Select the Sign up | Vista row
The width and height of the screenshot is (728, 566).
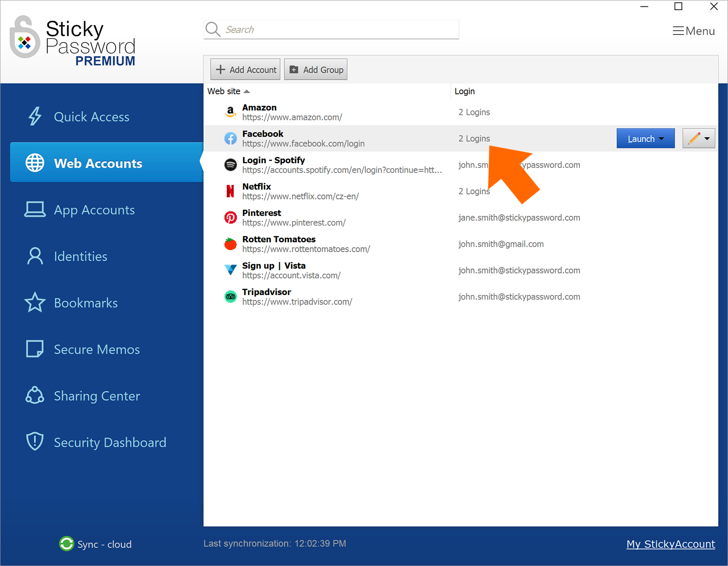click(461, 270)
